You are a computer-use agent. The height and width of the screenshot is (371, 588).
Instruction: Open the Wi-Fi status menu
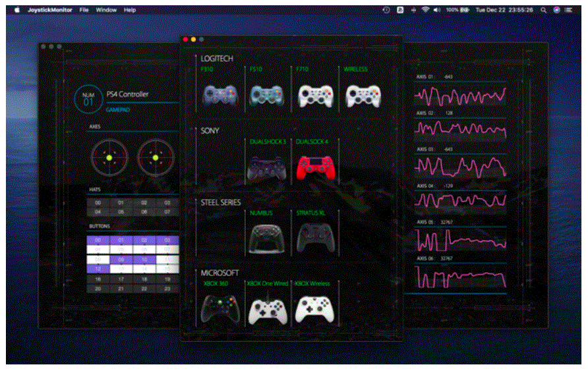(x=425, y=10)
